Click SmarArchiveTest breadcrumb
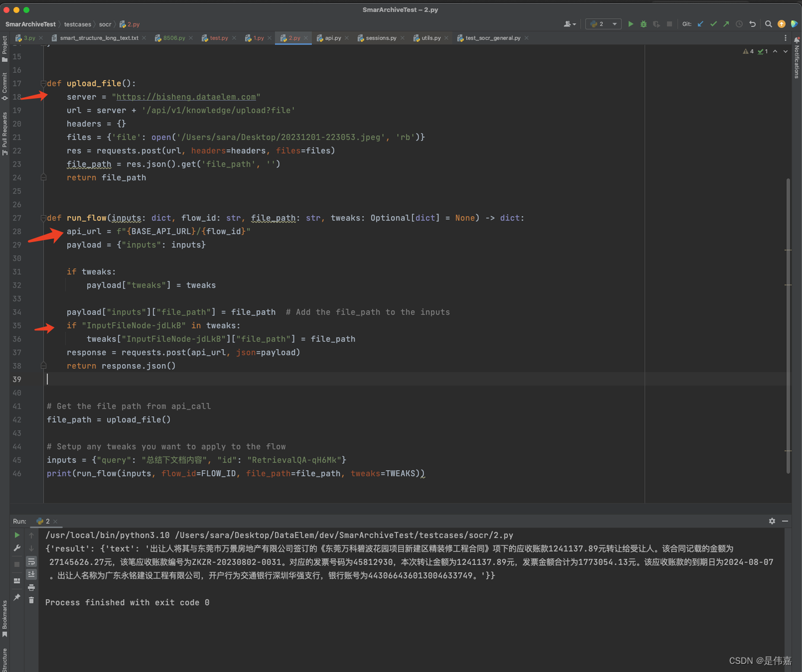This screenshot has height=672, width=802. (30, 24)
